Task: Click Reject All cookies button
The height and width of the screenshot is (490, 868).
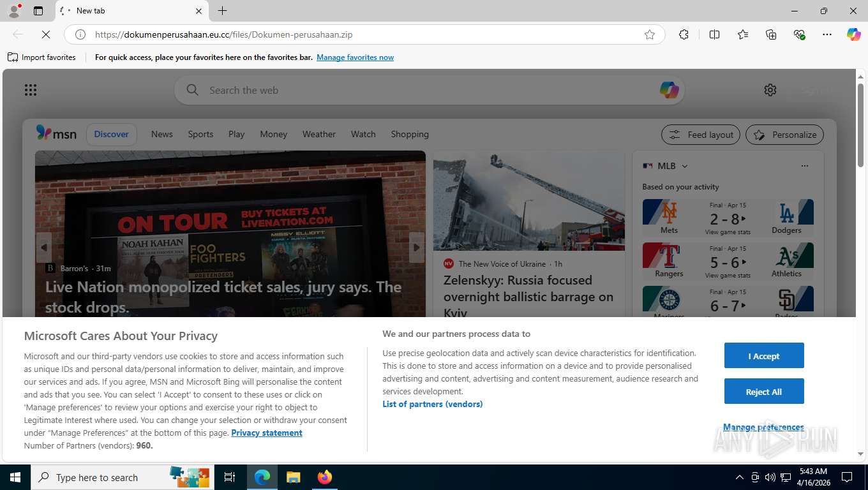Action: coord(764,392)
